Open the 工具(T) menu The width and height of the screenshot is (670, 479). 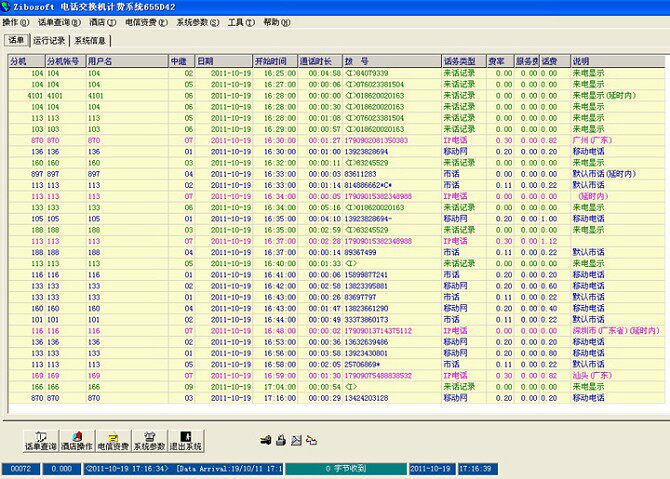(x=241, y=22)
